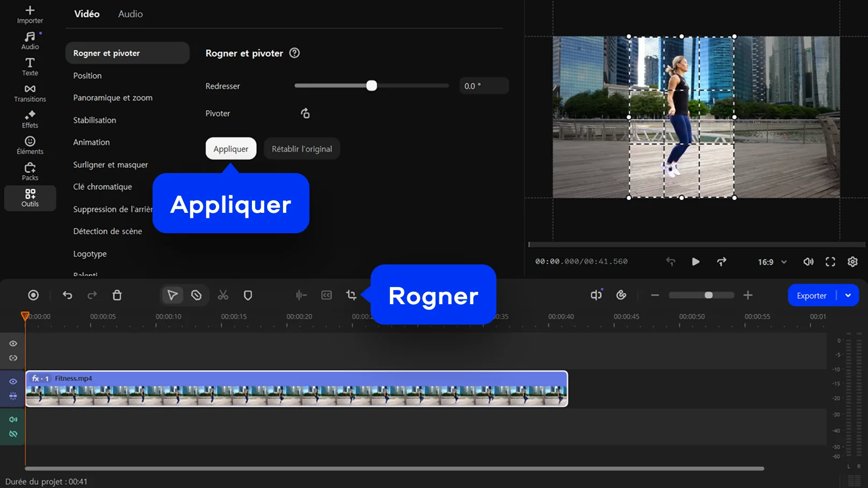Click Rétablir l'original button
Viewport: 868px width, 488px height.
pyautogui.click(x=301, y=149)
